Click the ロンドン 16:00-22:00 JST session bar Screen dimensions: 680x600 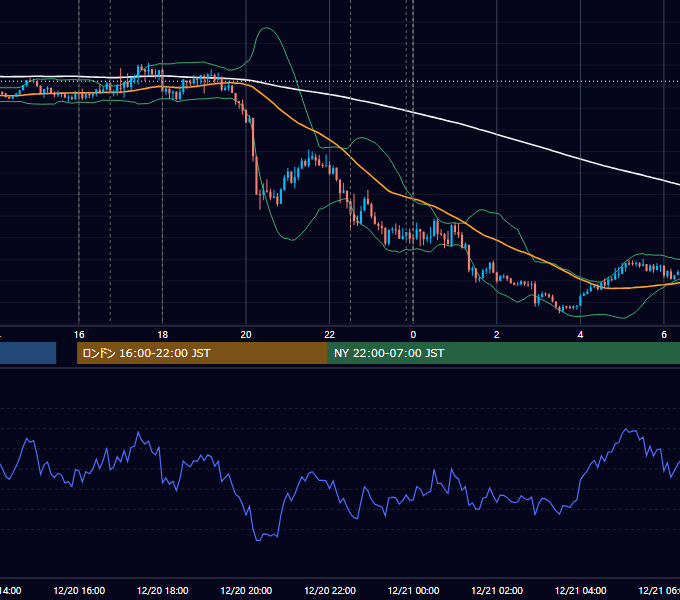pyautogui.click(x=202, y=353)
